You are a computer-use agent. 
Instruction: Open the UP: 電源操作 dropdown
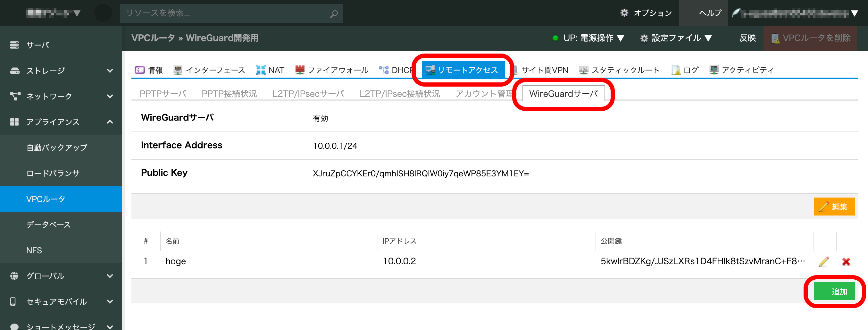coord(594,38)
